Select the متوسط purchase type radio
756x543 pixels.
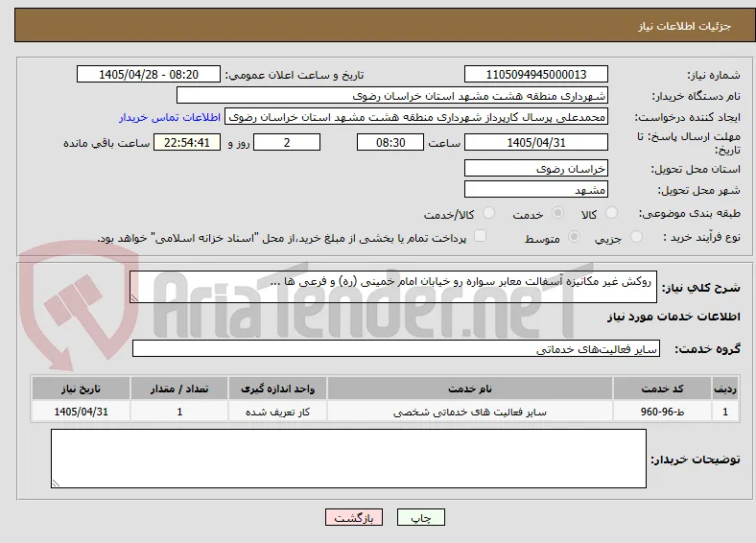pyautogui.click(x=574, y=236)
